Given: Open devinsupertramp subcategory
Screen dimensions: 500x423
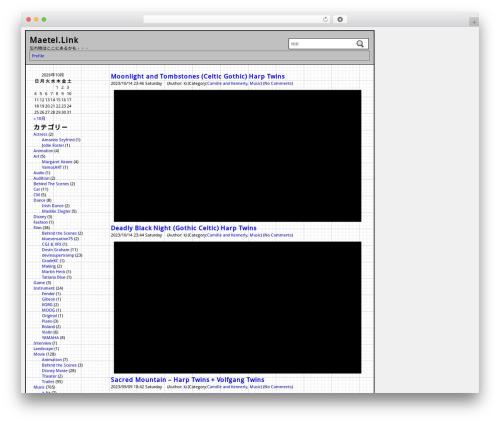Looking at the screenshot, I should 58,255.
